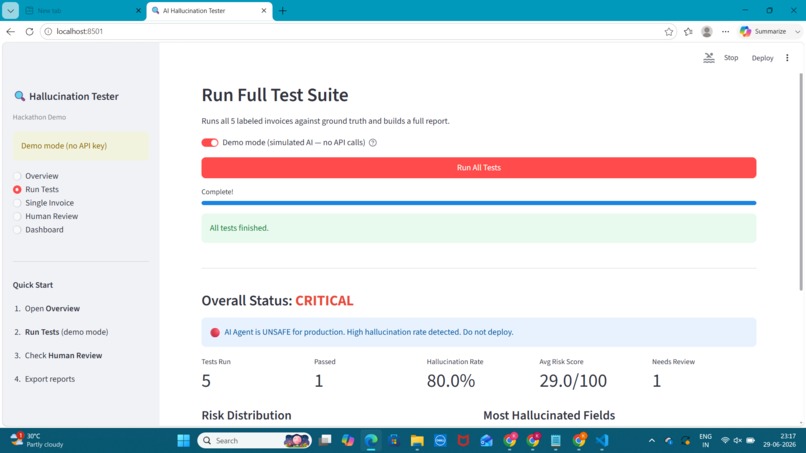This screenshot has width=806, height=453.
Task: Click the 29.0/100 Avg Risk Score value
Action: pos(573,380)
